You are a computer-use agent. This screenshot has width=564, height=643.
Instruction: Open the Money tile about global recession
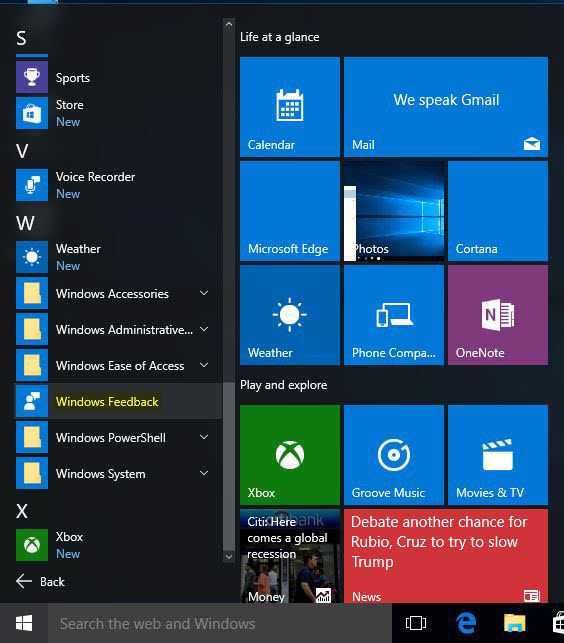[290, 556]
